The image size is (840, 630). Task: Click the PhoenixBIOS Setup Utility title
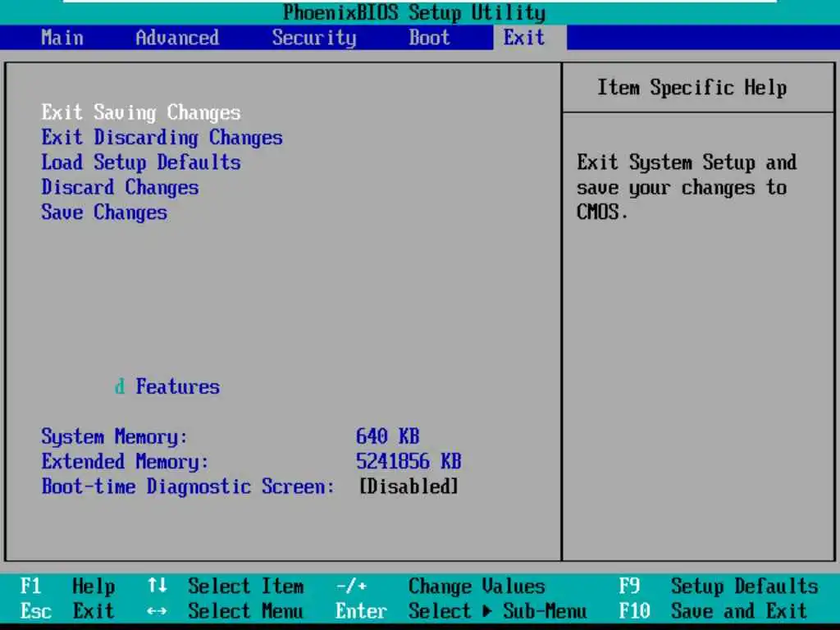[414, 12]
